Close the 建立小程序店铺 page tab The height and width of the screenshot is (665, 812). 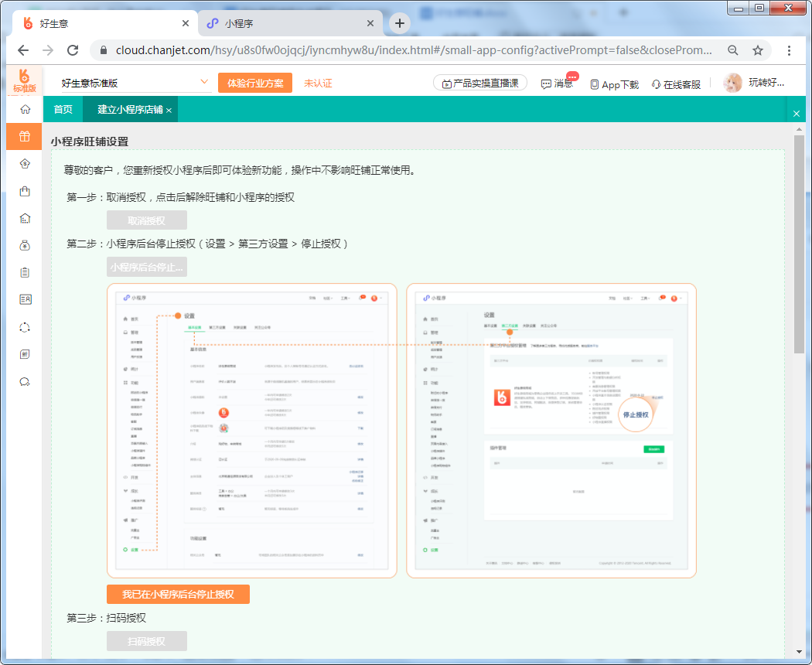click(x=169, y=111)
